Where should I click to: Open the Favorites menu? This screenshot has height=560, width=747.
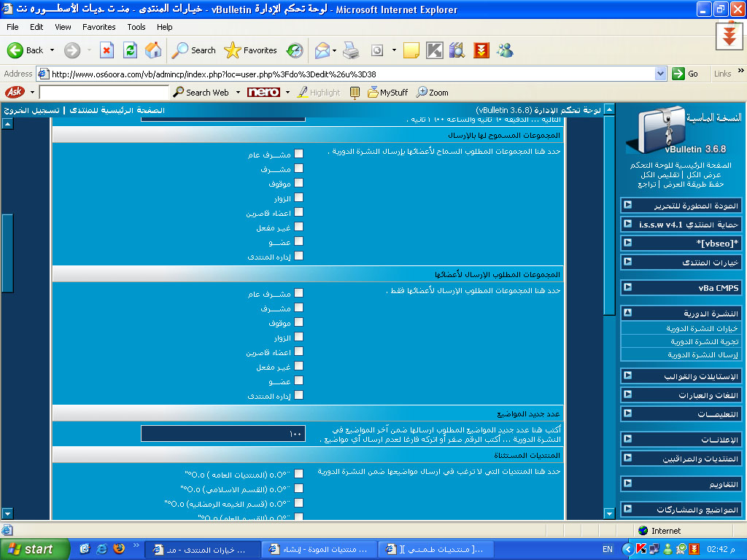(98, 27)
